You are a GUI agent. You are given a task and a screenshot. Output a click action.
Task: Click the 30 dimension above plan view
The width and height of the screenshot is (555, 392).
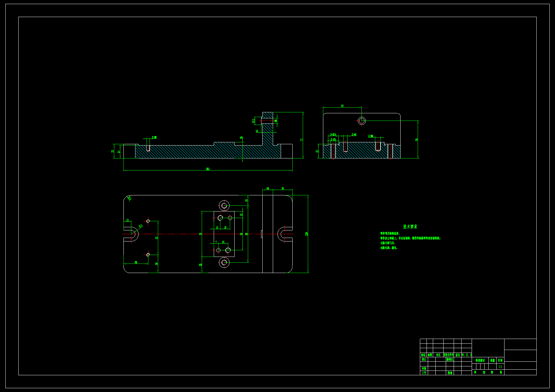pos(283,188)
